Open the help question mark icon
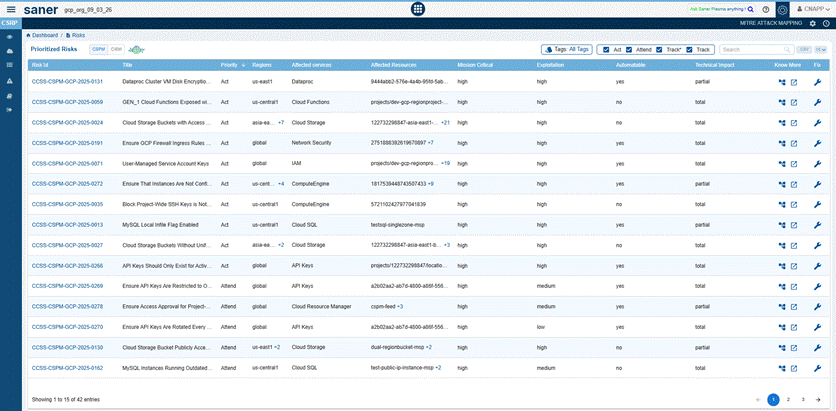 click(x=766, y=9)
